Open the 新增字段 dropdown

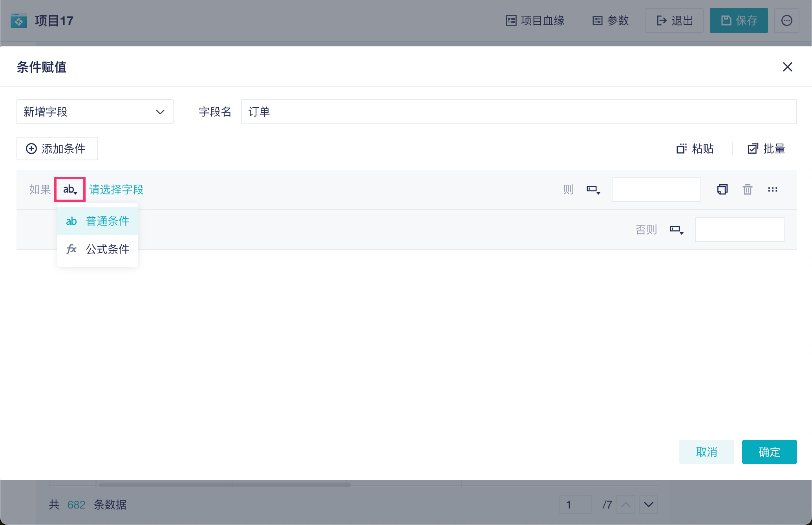coord(95,112)
